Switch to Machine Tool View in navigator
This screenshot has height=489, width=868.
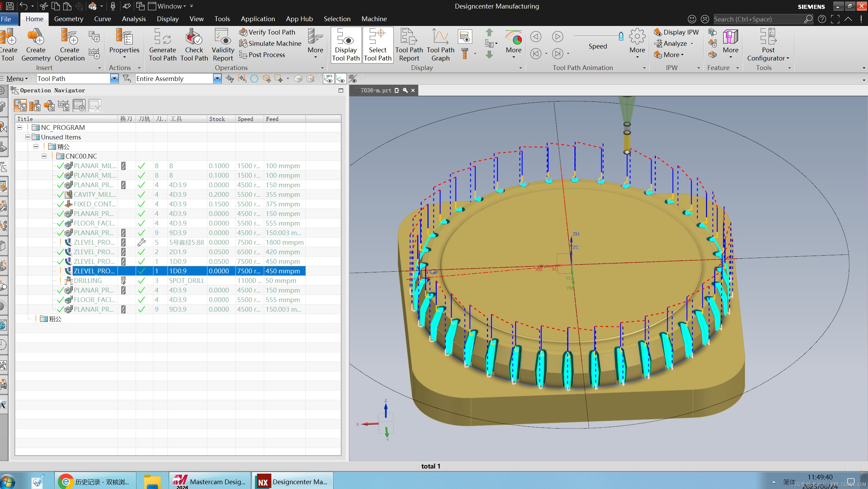pyautogui.click(x=35, y=106)
